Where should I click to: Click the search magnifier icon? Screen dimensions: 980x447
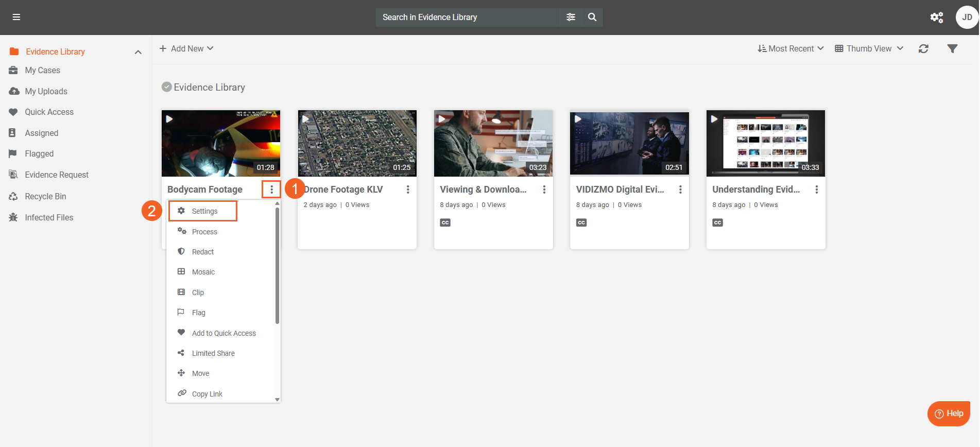[592, 17]
